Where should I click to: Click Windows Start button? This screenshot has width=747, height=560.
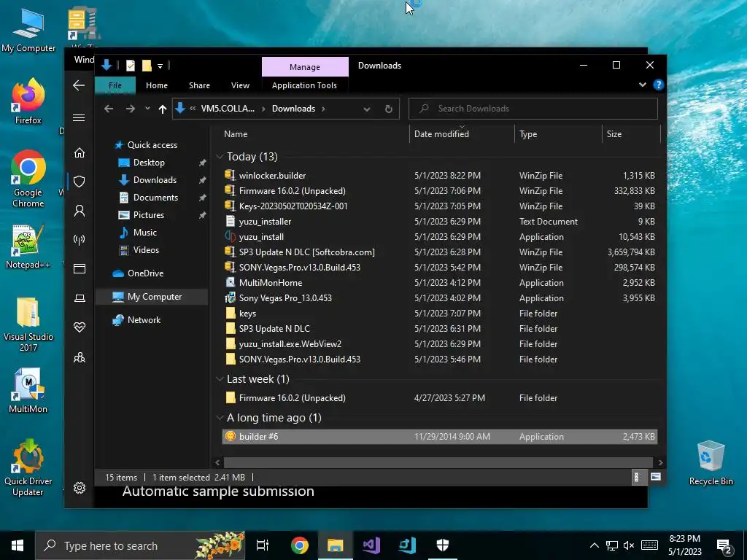(18, 545)
